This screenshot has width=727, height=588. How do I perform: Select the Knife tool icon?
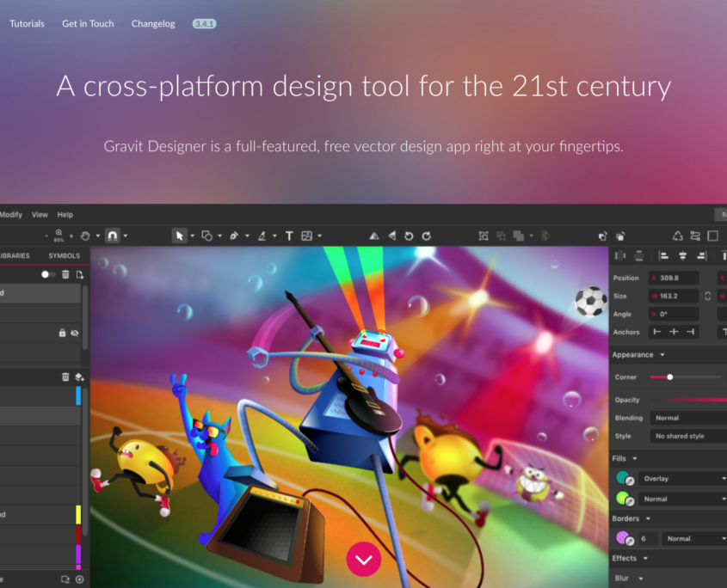tap(262, 236)
